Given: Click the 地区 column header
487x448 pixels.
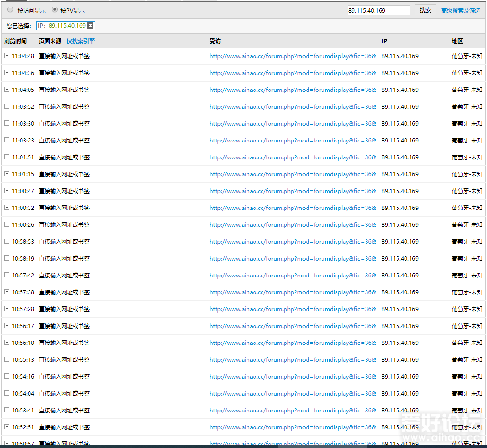Looking at the screenshot, I should click(x=457, y=41).
